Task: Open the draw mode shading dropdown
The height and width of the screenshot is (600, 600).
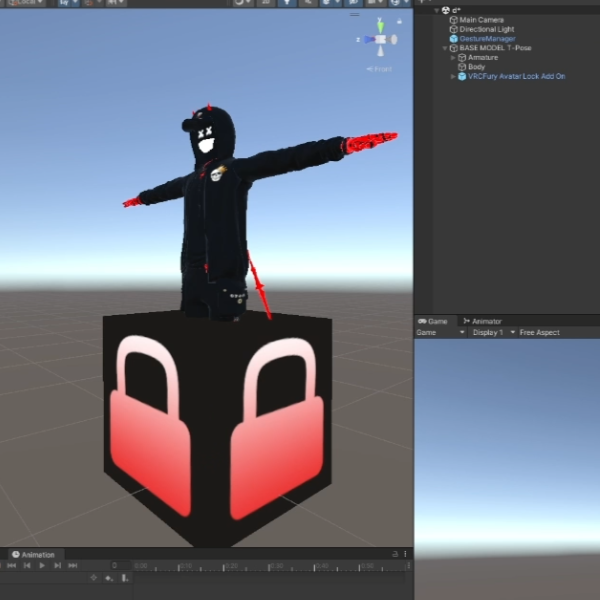Action: (x=243, y=3)
